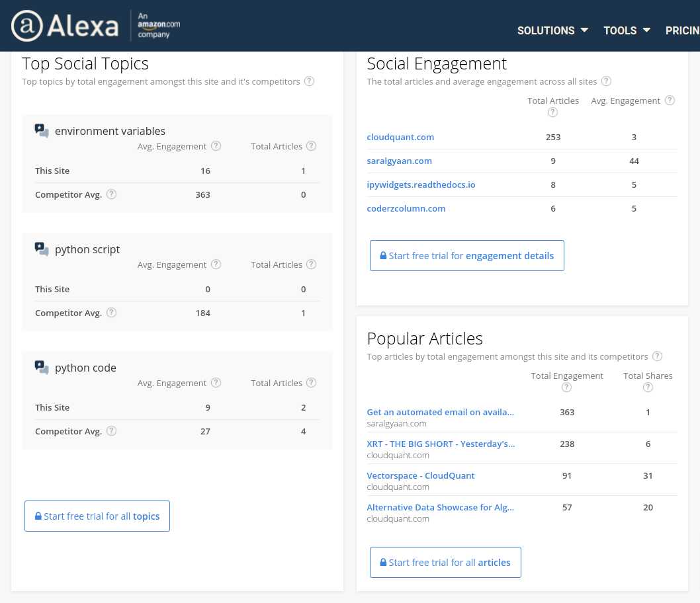
Task: Show Competitor Avg. help under python code
Action: [x=112, y=430]
